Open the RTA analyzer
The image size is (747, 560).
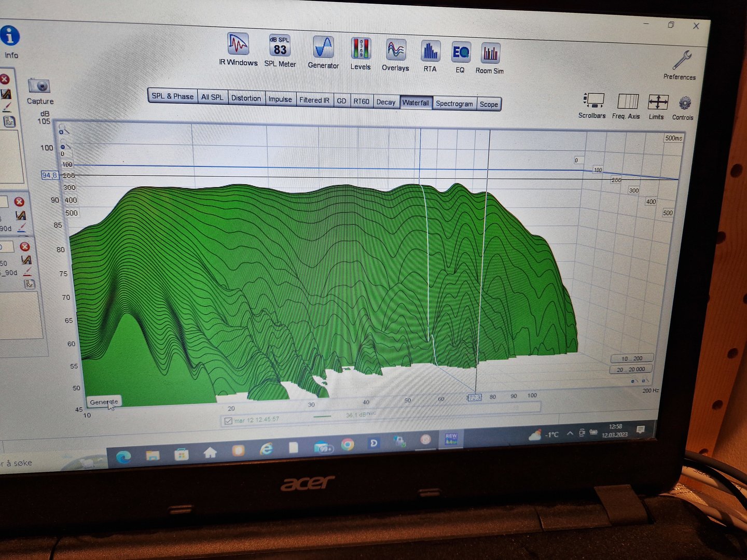coord(430,52)
